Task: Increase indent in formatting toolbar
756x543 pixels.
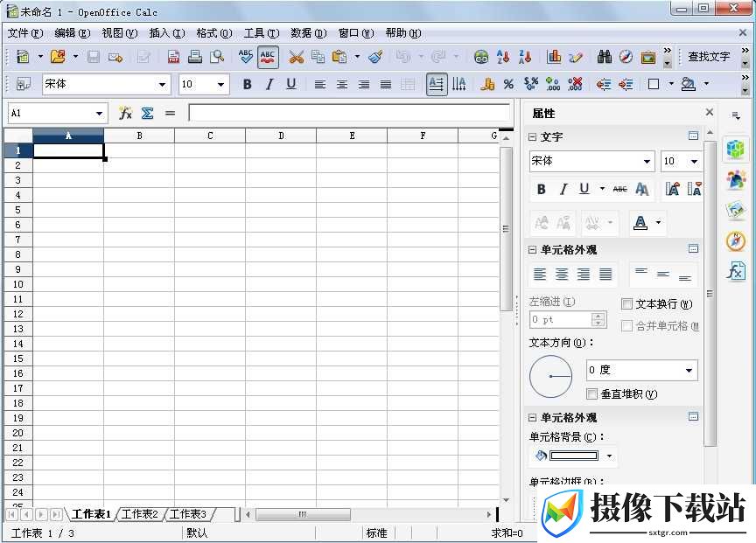Action: 626,84
